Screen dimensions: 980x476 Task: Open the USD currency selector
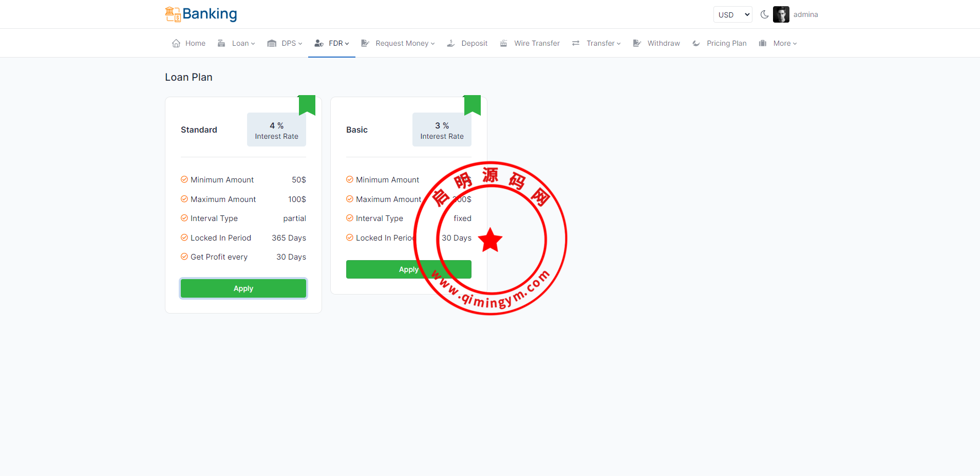[x=732, y=15]
